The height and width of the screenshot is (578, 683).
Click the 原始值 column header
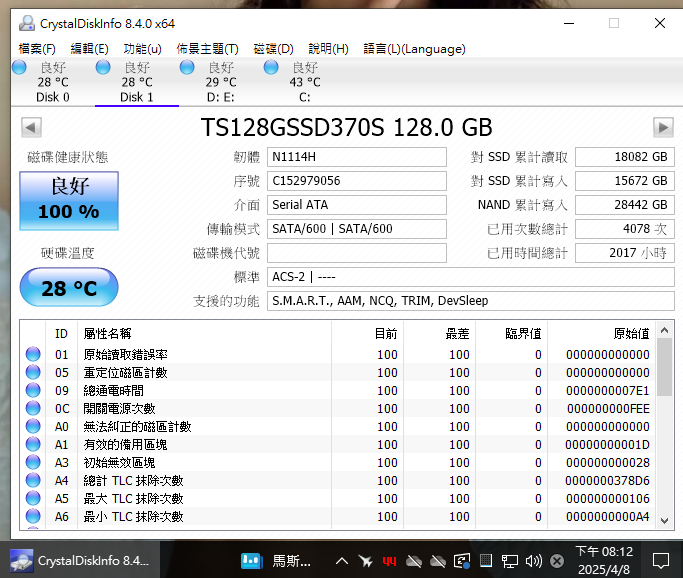(x=602, y=334)
